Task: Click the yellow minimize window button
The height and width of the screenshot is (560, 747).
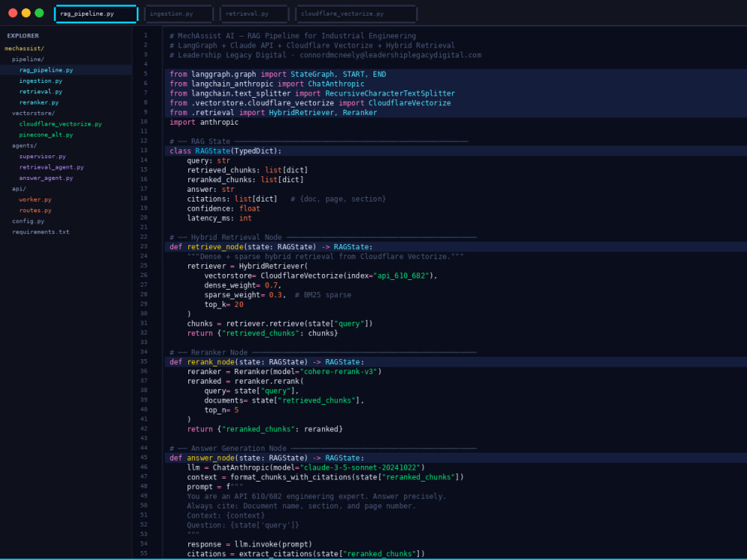Action: (26, 13)
